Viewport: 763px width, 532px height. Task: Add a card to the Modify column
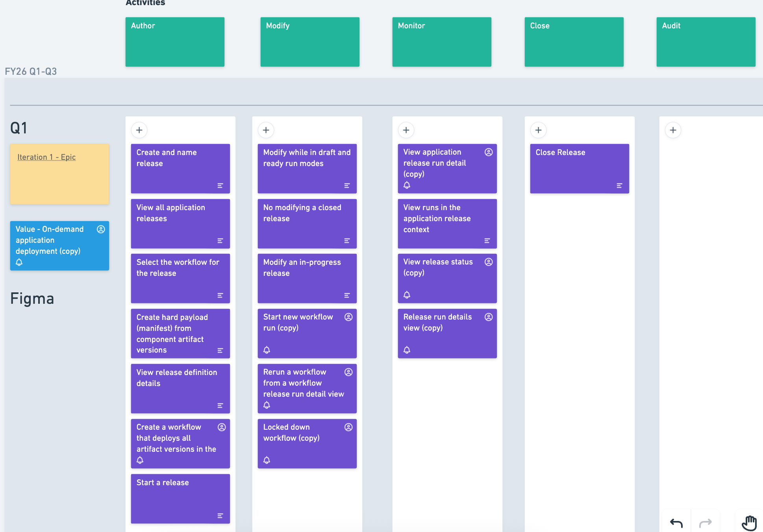[x=266, y=130]
